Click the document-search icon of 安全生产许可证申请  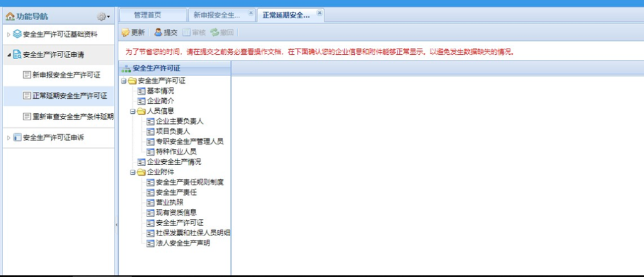coord(17,55)
